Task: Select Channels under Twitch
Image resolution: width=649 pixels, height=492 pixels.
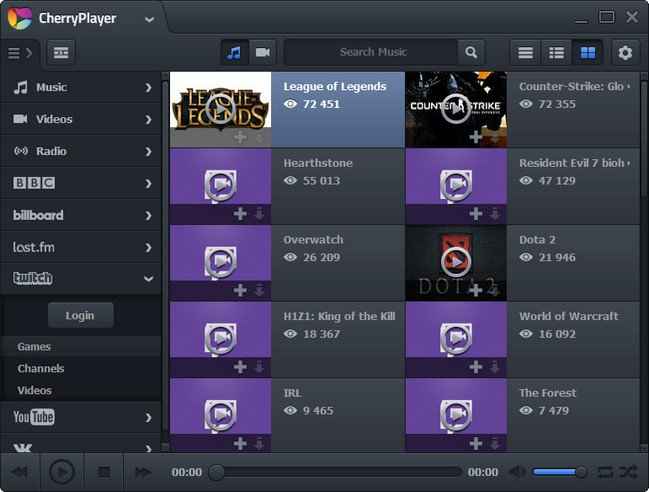Action: point(41,368)
